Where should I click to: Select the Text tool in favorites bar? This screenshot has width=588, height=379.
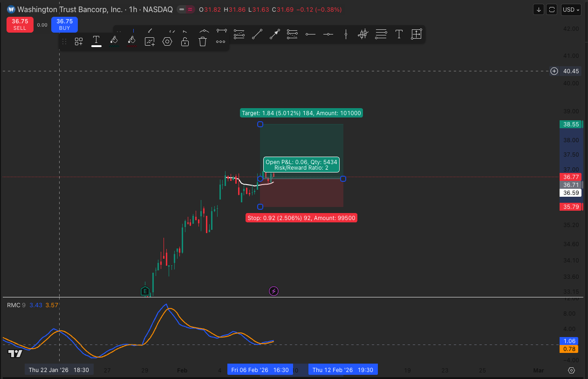pos(399,34)
